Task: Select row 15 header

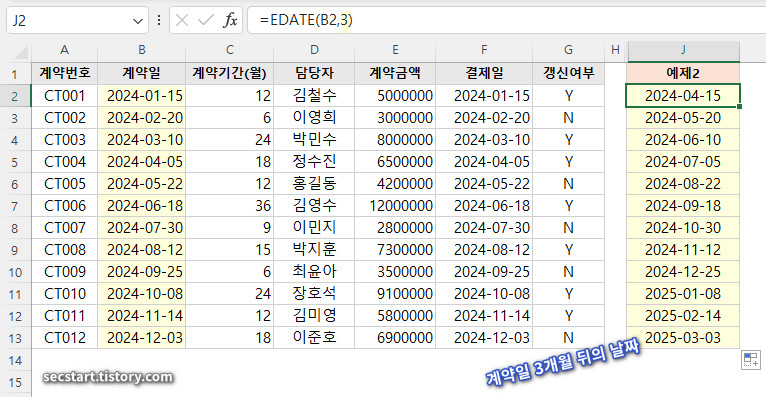Action: pyautogui.click(x=15, y=382)
